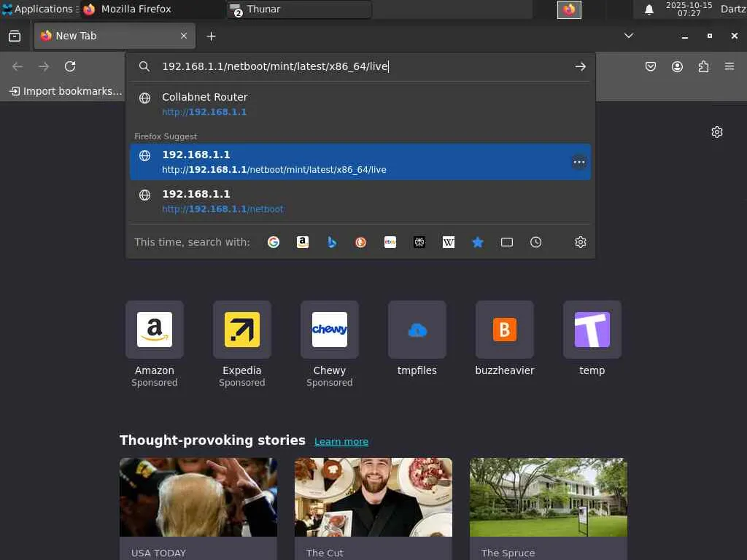This screenshot has height=560, width=747.
Task: Click into the address bar text field
Action: (362, 66)
